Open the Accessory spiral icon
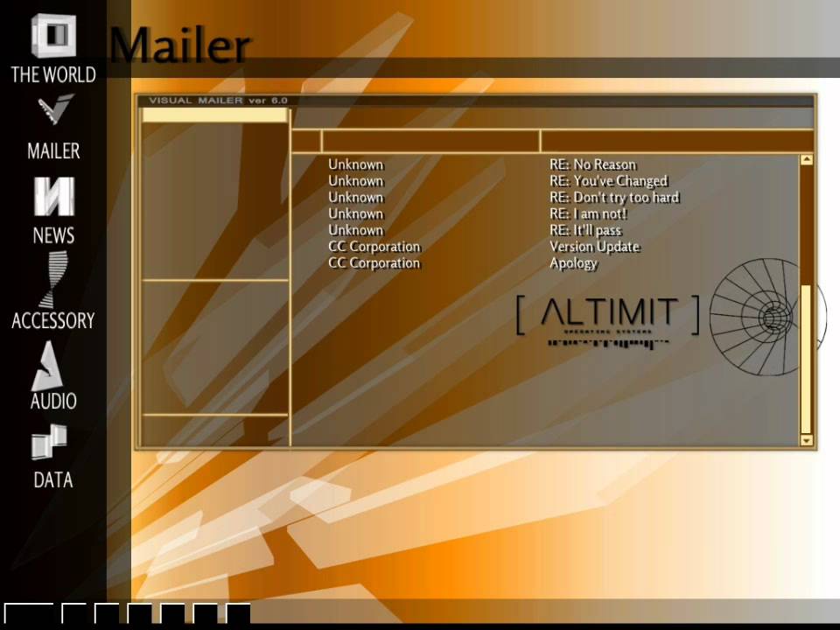Image resolution: width=840 pixels, height=630 pixels. coord(55,280)
